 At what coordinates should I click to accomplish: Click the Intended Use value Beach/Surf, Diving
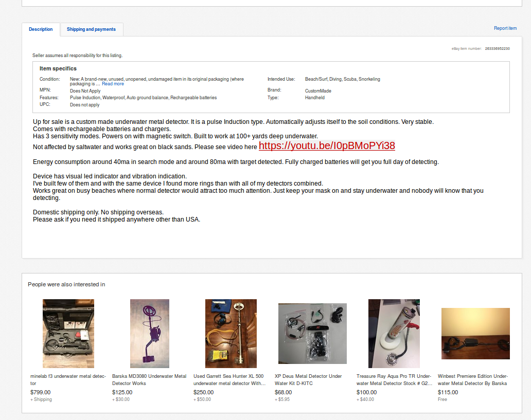click(342, 79)
